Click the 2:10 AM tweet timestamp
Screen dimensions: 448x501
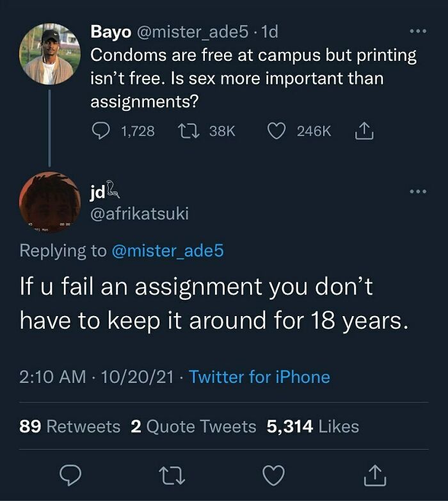tap(52, 377)
